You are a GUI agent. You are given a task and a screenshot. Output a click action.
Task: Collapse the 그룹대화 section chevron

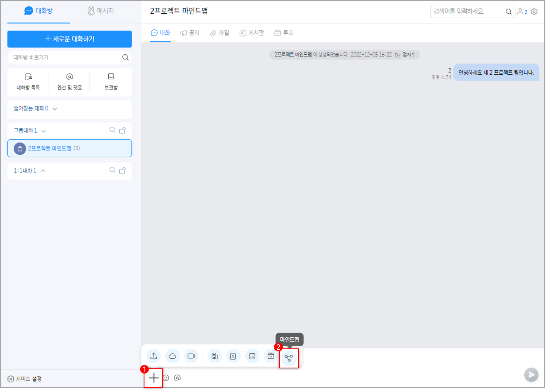tap(44, 131)
